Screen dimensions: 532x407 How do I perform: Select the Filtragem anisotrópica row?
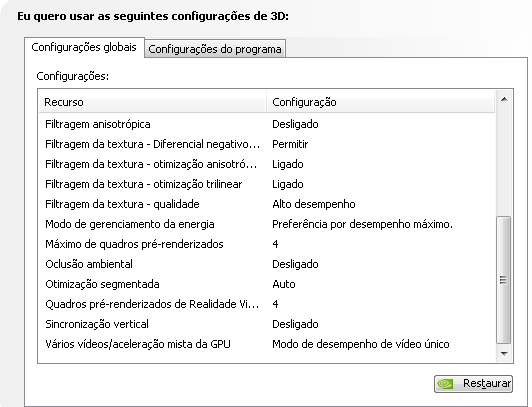pyautogui.click(x=267, y=124)
